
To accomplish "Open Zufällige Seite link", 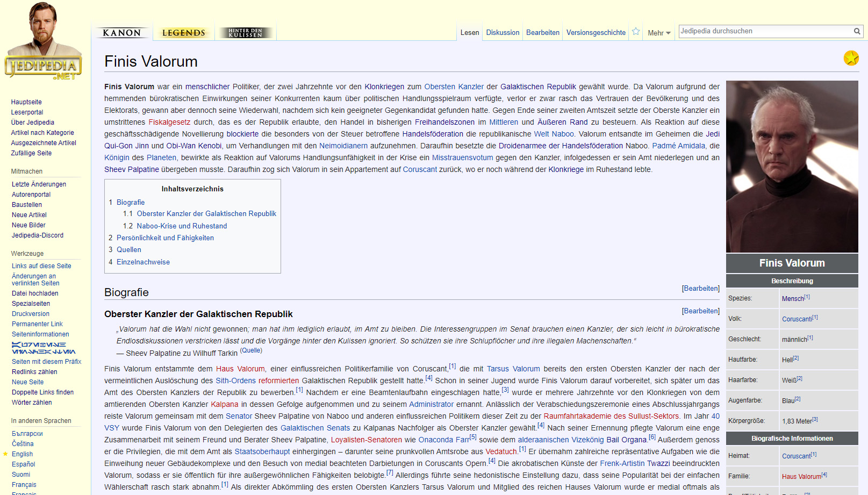I will [x=31, y=153].
